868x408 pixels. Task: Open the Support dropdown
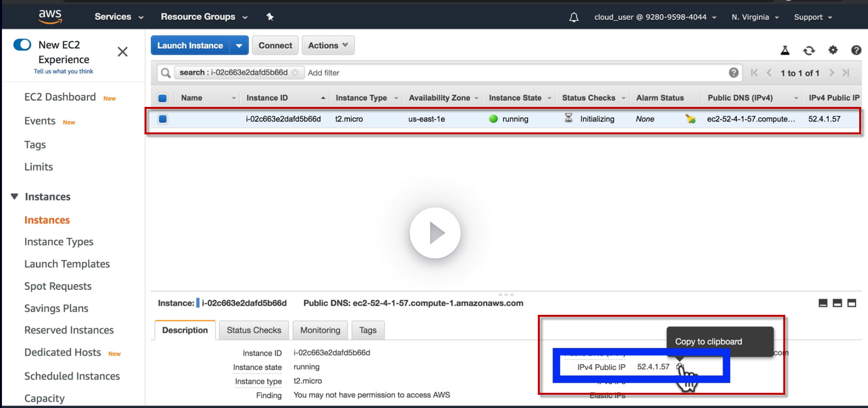click(813, 17)
